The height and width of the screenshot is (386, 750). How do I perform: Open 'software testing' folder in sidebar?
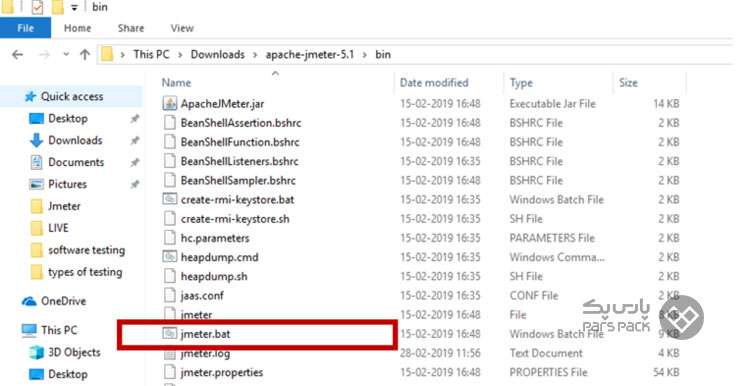click(87, 250)
